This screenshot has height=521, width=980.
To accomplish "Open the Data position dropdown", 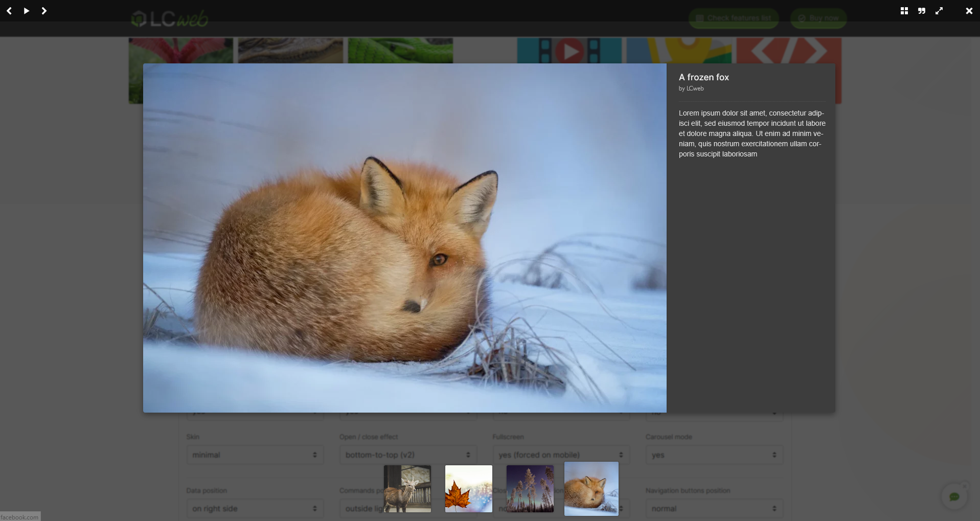I will pyautogui.click(x=255, y=508).
